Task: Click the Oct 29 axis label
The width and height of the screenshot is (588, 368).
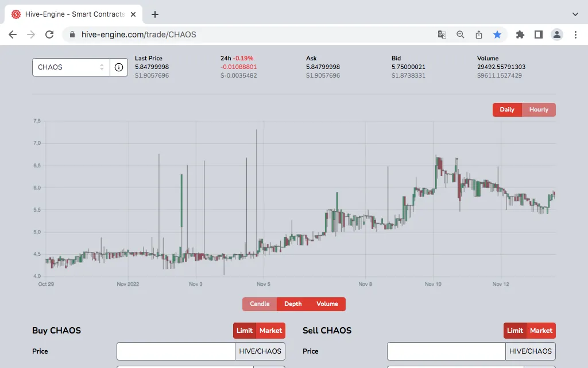Action: (x=46, y=284)
